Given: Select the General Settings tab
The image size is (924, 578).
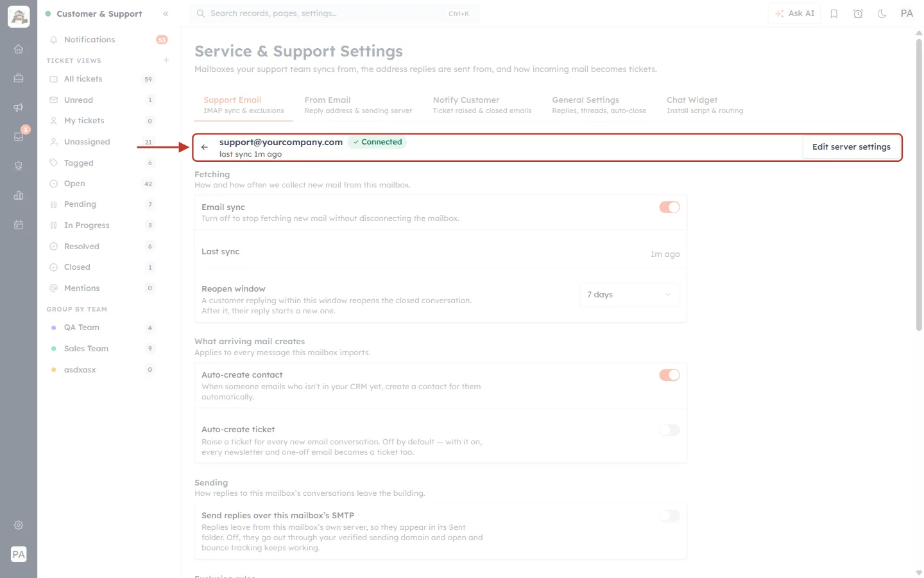Looking at the screenshot, I should (x=599, y=105).
